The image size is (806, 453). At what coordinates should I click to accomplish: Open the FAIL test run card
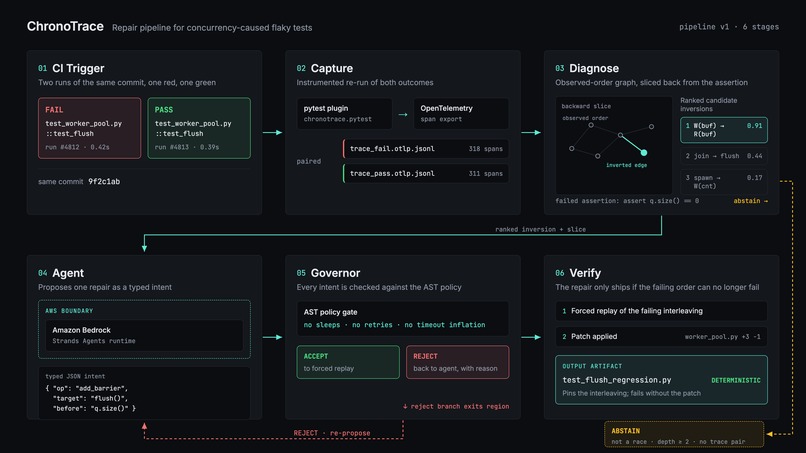click(89, 128)
